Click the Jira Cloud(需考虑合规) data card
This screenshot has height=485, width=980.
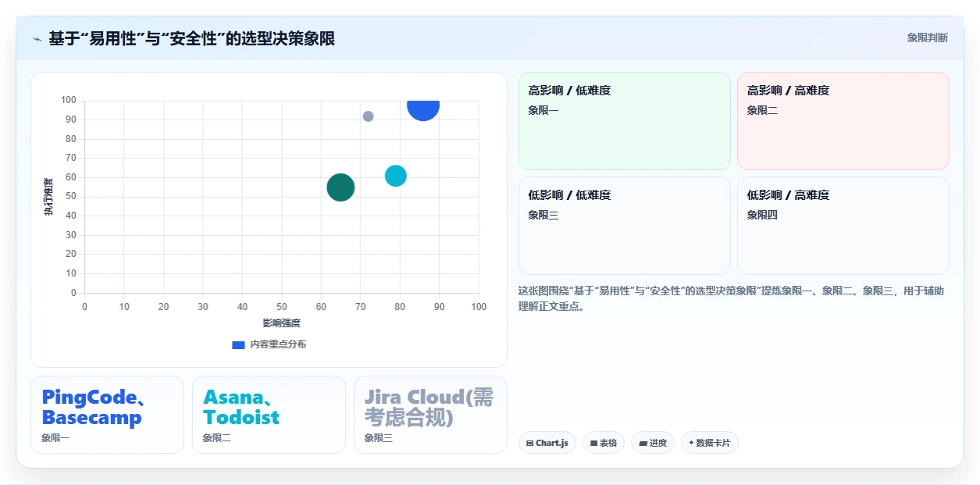(430, 415)
